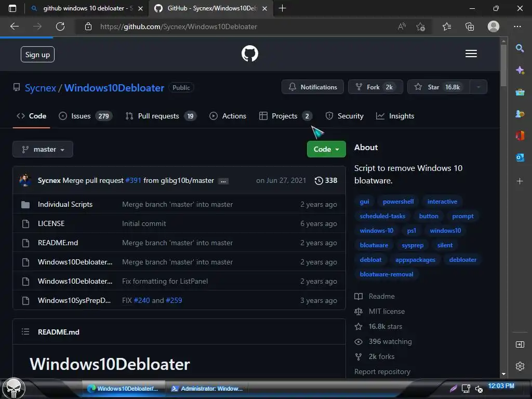
Task: Open the Collections icon
Action: [470, 26]
